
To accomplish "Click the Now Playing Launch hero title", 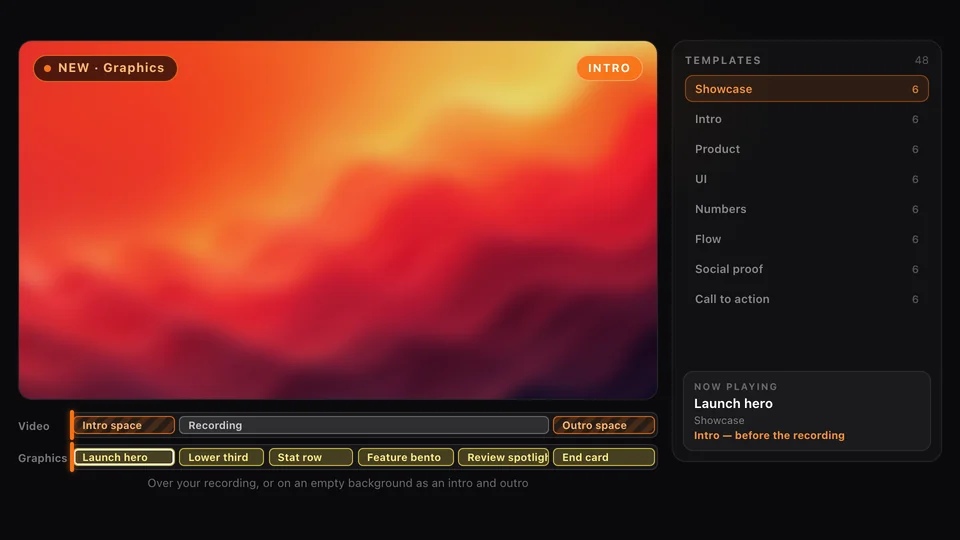I will (x=733, y=403).
